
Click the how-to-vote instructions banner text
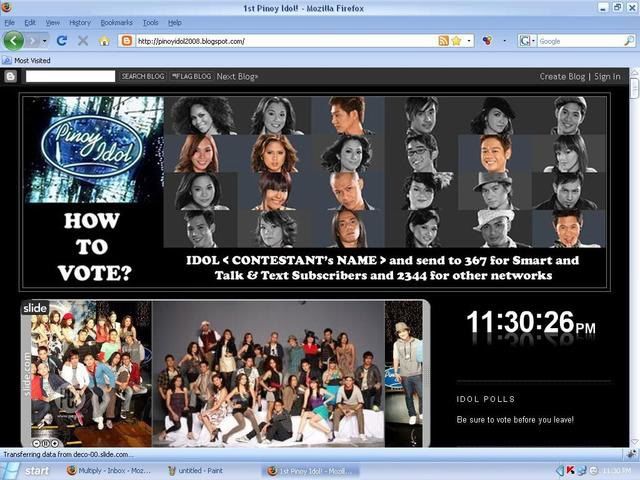[383, 268]
